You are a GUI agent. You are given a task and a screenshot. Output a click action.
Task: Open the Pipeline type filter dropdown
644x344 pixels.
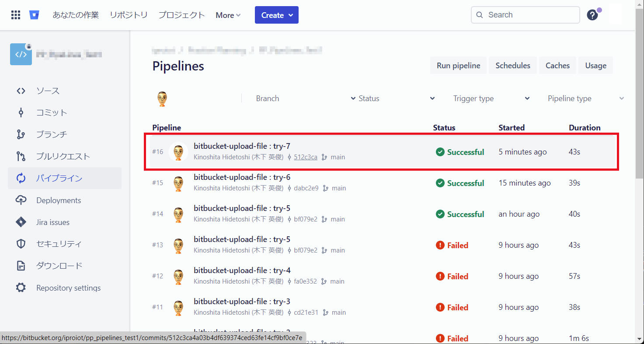(x=586, y=98)
